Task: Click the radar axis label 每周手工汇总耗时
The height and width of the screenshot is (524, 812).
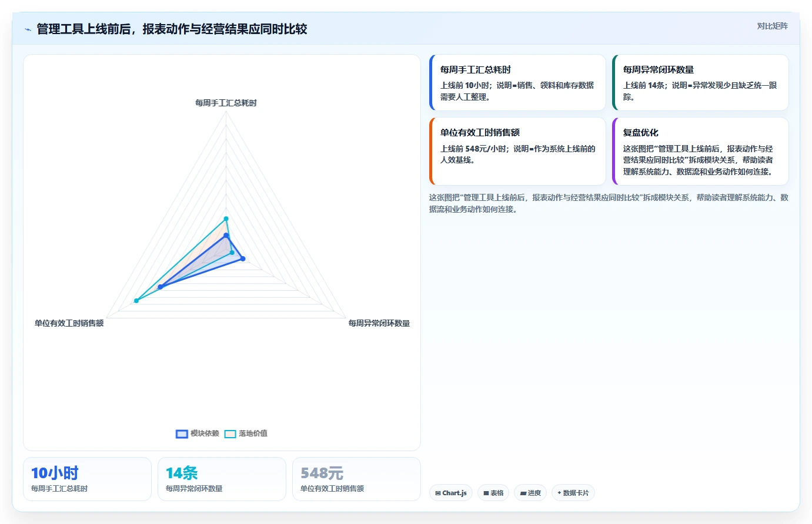Action: pyautogui.click(x=226, y=103)
